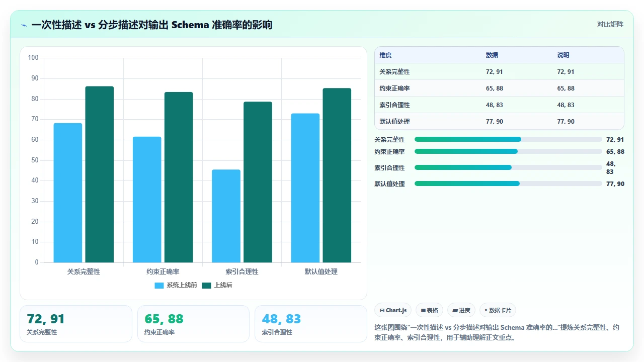Click the dark green 默认值处理 bar in chart
Viewport: 644px width, 362px height.
[x=337, y=175]
